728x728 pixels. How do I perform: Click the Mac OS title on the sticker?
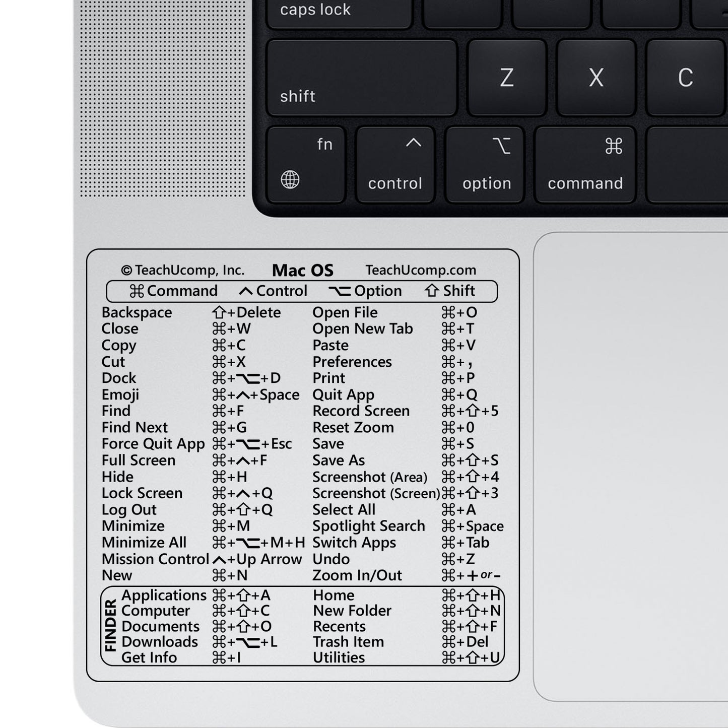point(303,270)
